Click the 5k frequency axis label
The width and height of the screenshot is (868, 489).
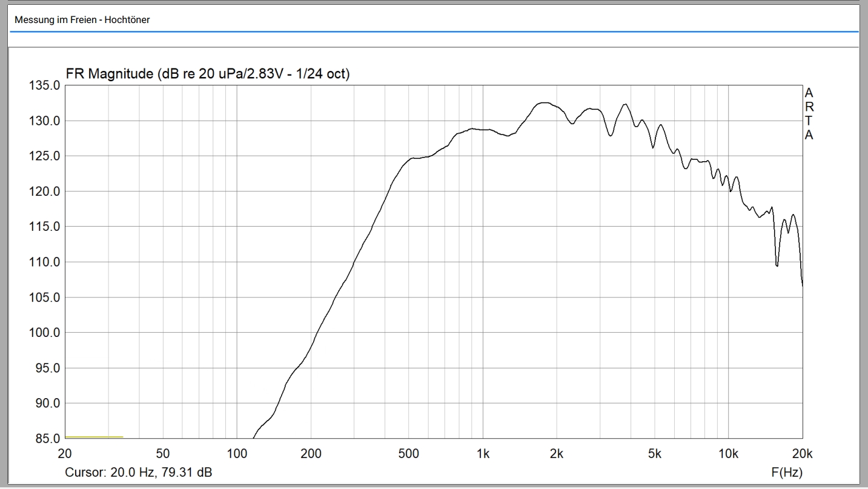[655, 455]
